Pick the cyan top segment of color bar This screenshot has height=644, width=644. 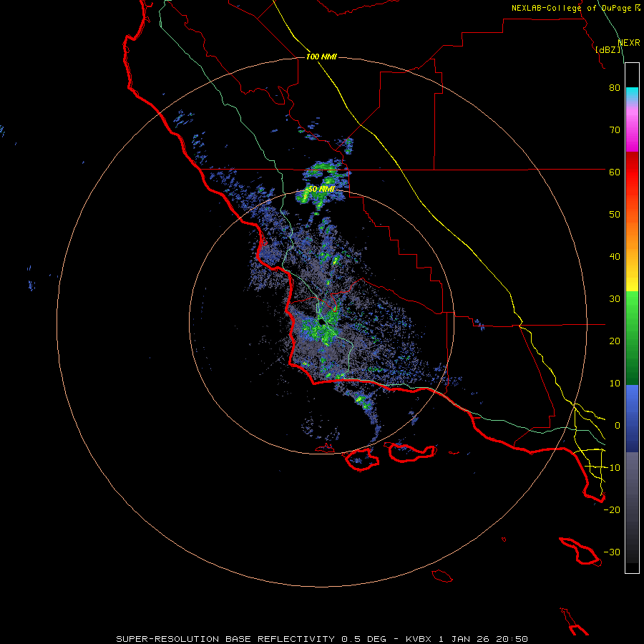point(632,93)
